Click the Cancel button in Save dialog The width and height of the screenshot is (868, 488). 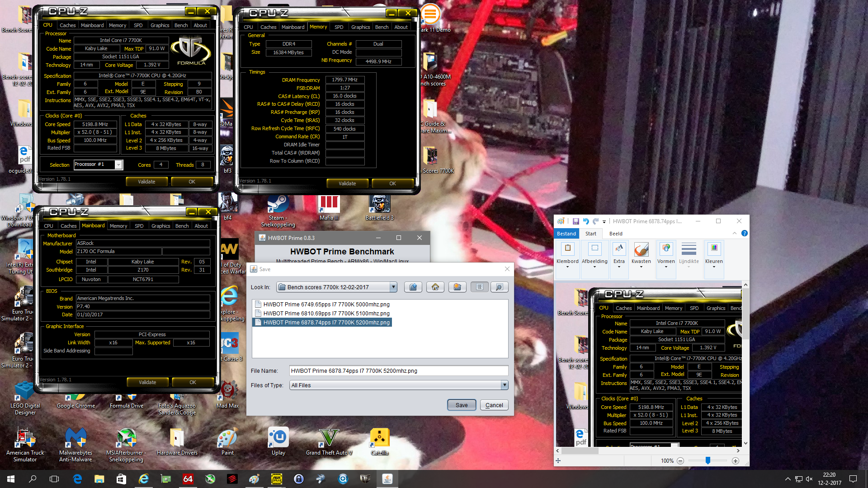pyautogui.click(x=494, y=405)
